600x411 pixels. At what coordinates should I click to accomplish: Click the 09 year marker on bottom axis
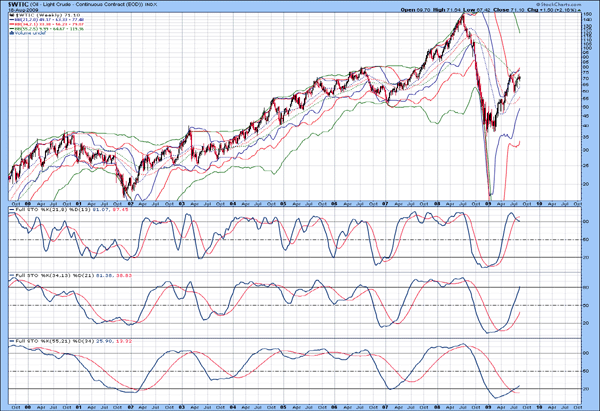click(488, 407)
